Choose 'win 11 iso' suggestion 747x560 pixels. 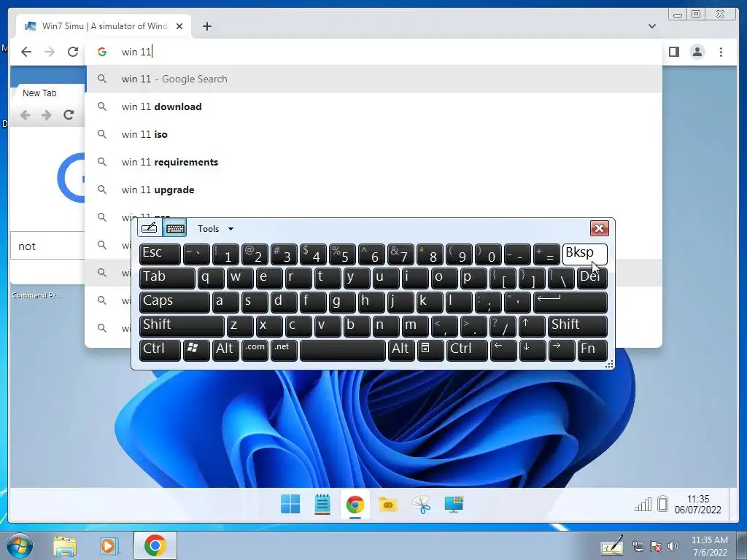click(x=374, y=134)
